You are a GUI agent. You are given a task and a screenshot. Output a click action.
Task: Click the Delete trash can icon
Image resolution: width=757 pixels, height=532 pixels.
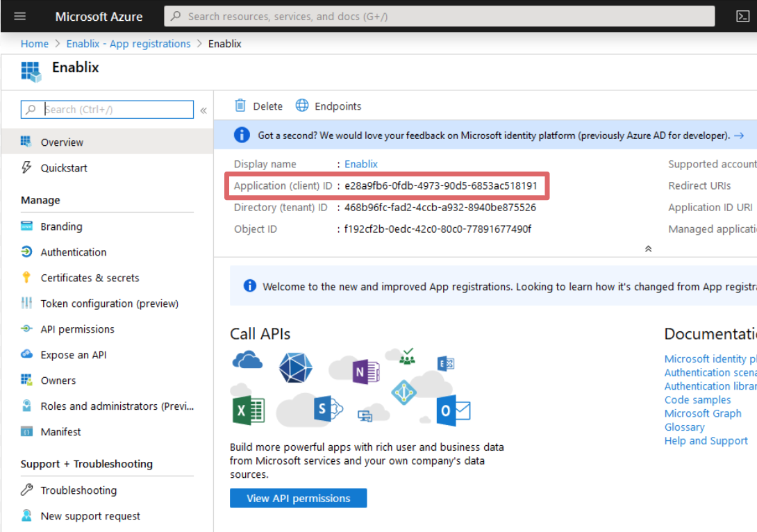point(240,106)
